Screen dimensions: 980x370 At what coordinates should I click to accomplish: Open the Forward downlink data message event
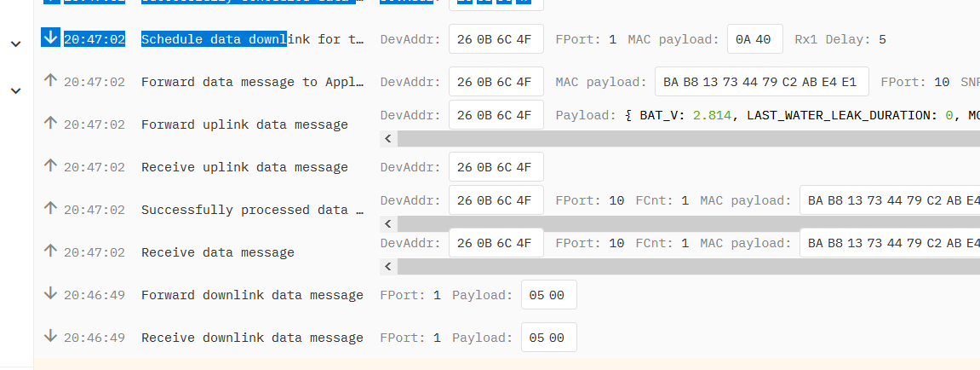[252, 295]
